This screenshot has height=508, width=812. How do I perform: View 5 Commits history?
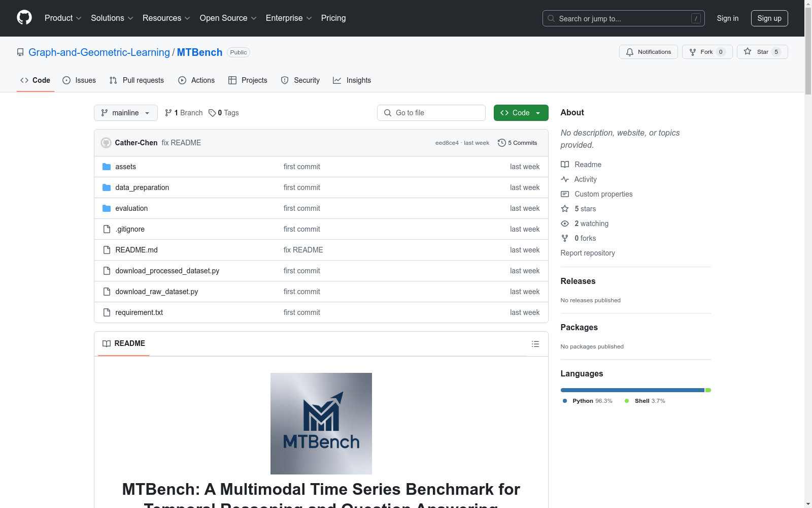click(x=518, y=143)
